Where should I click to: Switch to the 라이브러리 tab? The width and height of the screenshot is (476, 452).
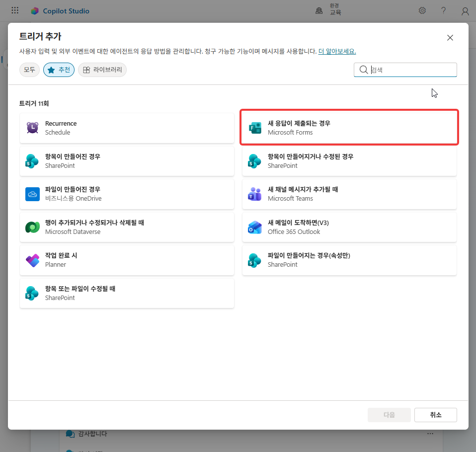tap(102, 70)
